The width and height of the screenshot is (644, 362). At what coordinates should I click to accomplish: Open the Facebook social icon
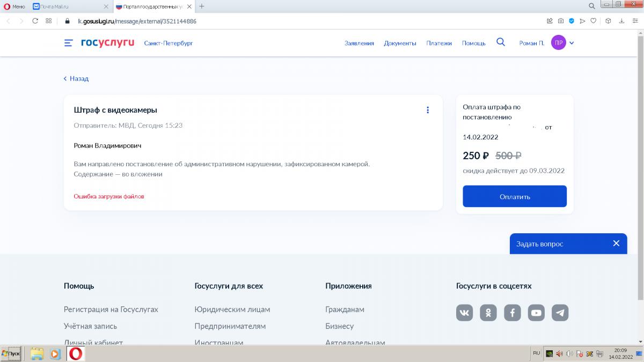(512, 313)
